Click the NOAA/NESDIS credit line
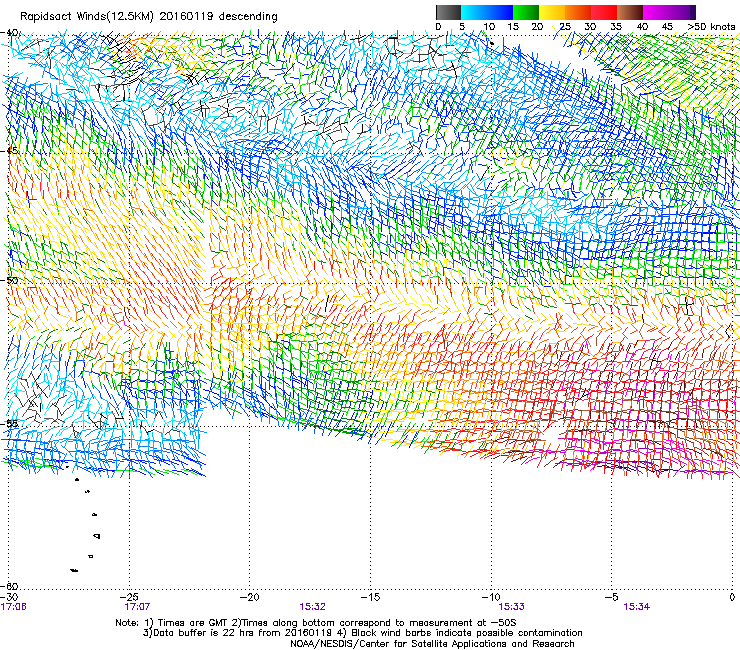740x650 pixels. [x=432, y=644]
